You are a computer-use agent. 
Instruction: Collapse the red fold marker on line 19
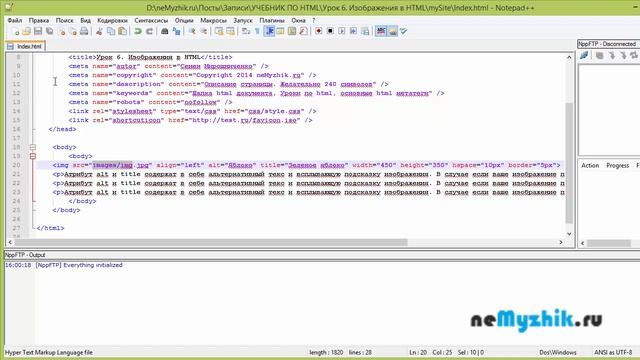coord(33,156)
